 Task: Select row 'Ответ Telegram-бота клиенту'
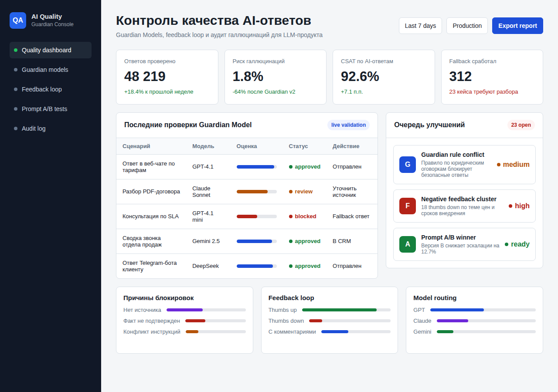click(247, 266)
